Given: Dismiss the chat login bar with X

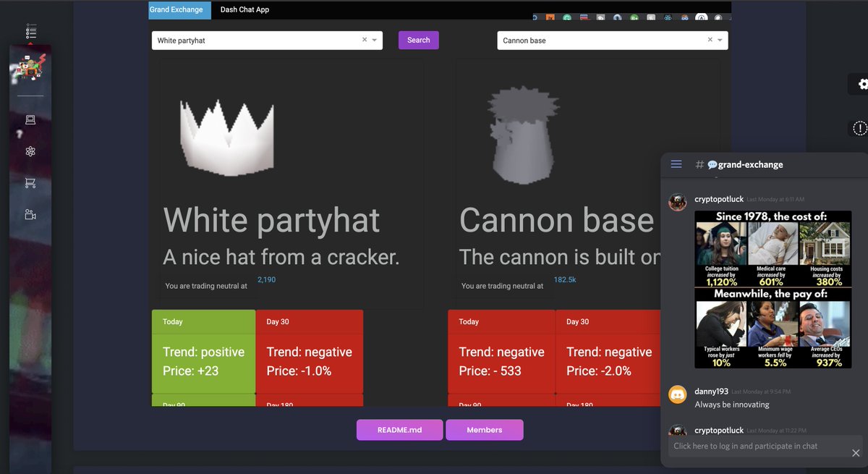Looking at the screenshot, I should 856,453.
